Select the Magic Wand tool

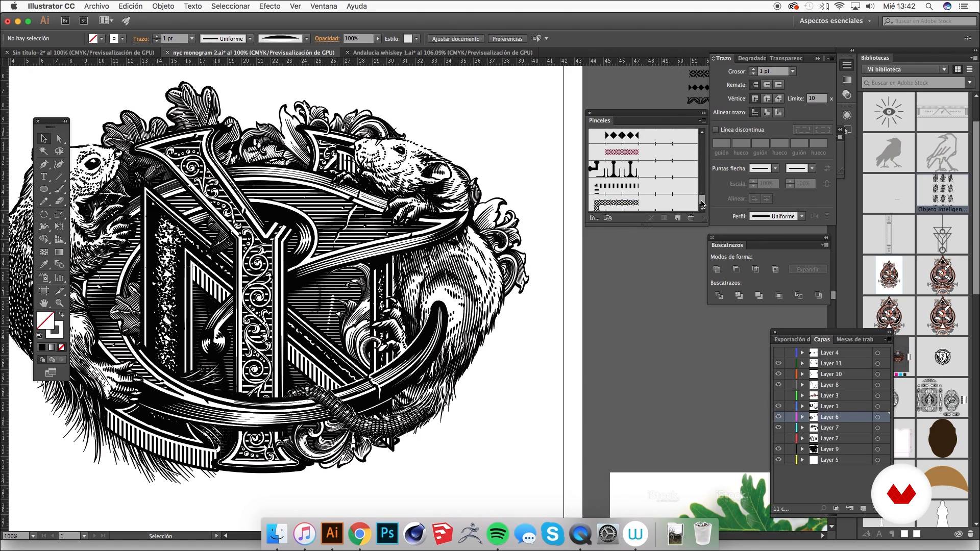[x=44, y=151]
